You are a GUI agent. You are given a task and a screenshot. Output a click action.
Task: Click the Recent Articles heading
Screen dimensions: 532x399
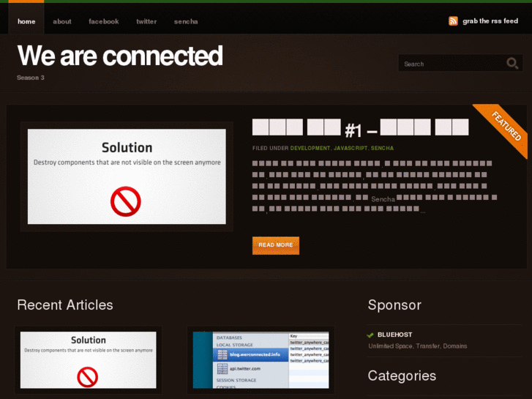(x=65, y=305)
